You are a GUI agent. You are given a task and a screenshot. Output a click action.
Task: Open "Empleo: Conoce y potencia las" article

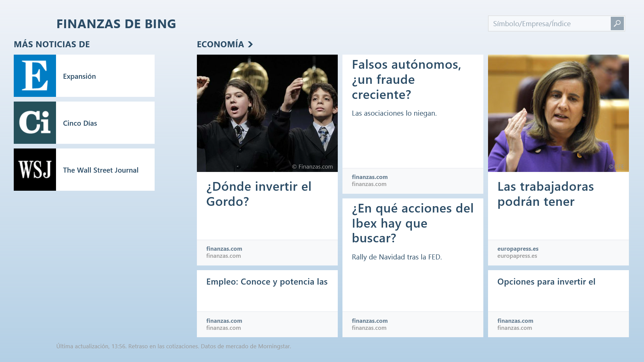point(267,282)
